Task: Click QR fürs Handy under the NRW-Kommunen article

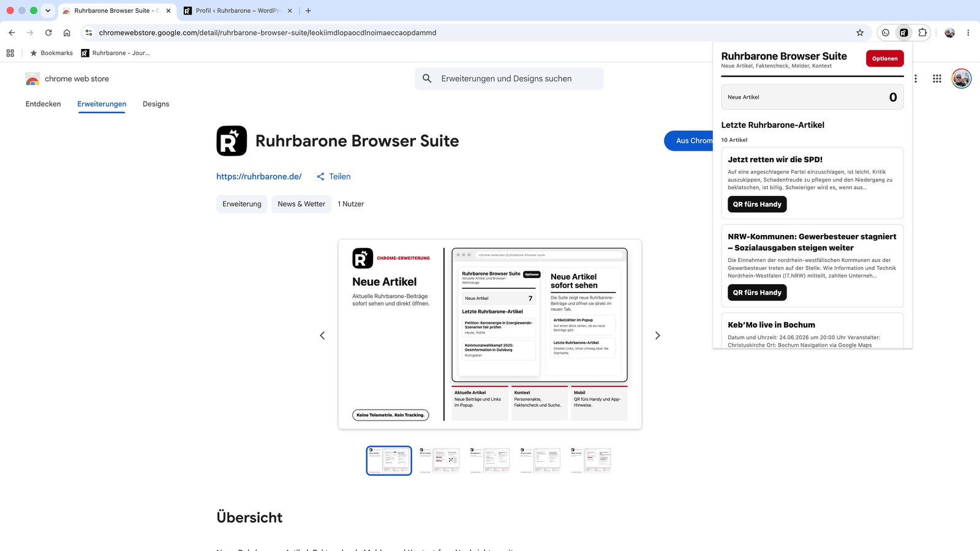Action: [x=757, y=293]
